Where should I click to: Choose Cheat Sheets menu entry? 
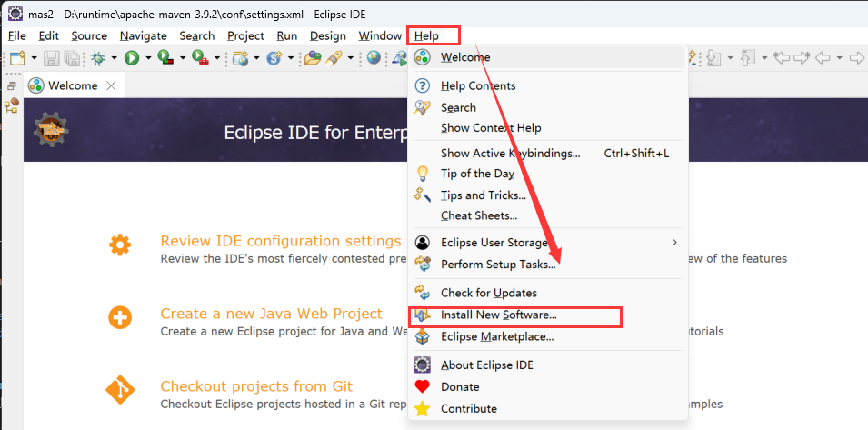click(548, 215)
